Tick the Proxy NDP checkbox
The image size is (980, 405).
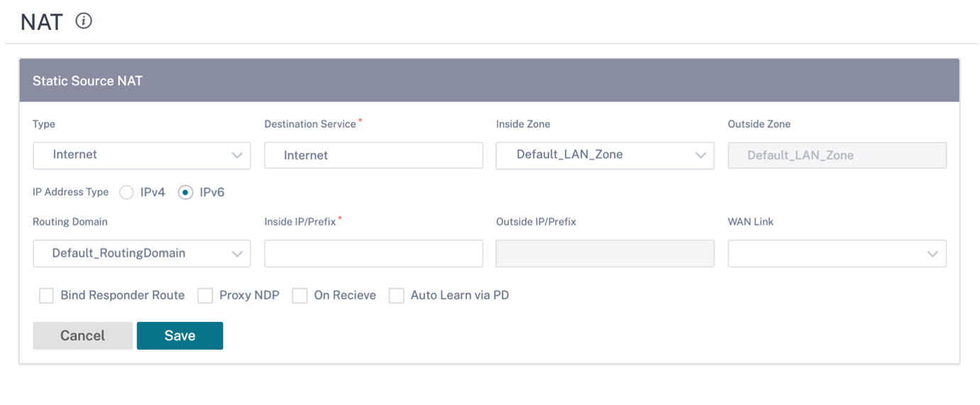click(205, 296)
